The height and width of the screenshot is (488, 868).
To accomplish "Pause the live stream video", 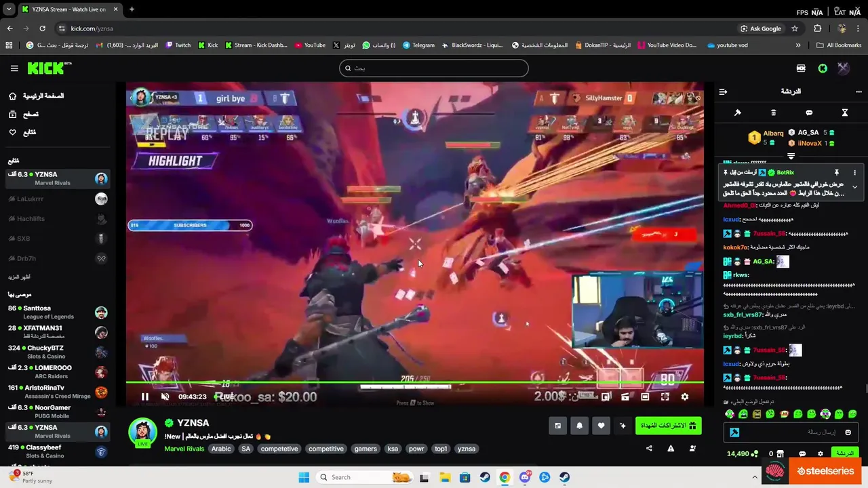I will [144, 397].
